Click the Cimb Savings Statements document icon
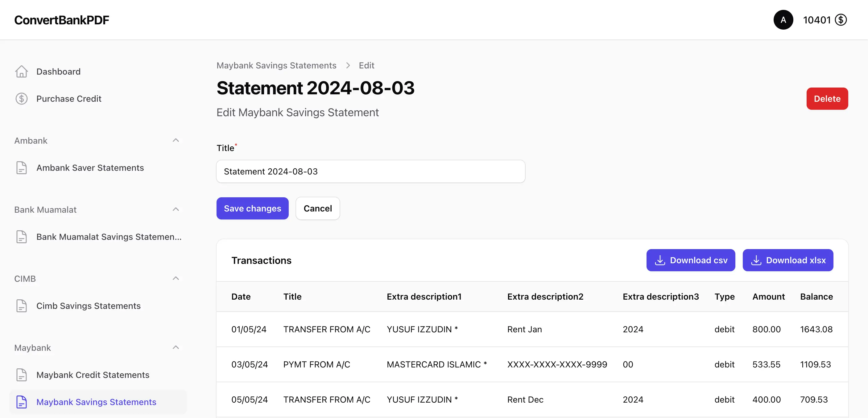Viewport: 868px width, 418px height. click(22, 306)
